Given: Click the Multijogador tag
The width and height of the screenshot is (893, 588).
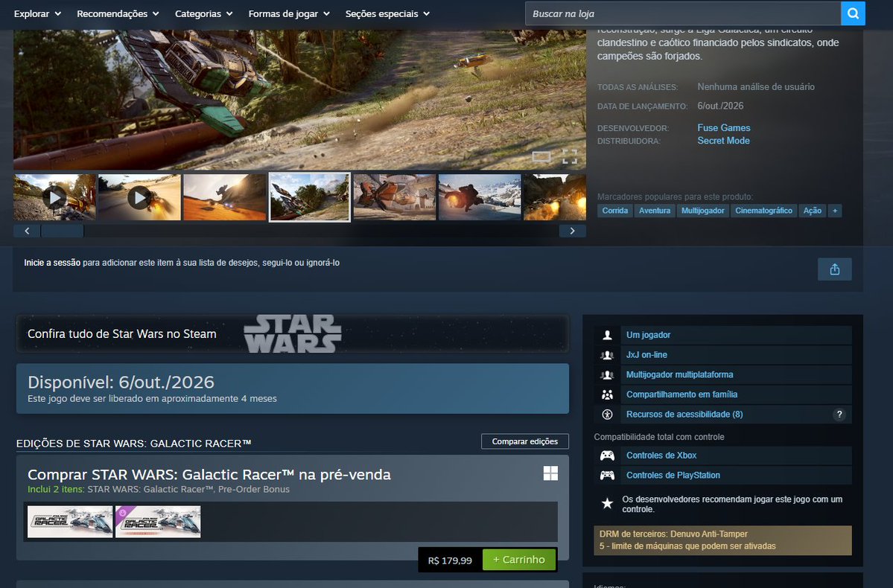Looking at the screenshot, I should click(703, 211).
